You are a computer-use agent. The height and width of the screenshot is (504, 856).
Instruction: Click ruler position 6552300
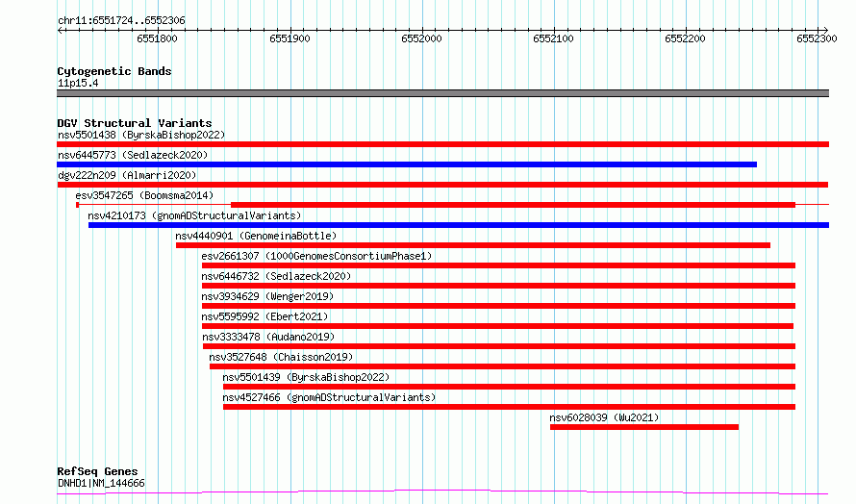coord(817,38)
